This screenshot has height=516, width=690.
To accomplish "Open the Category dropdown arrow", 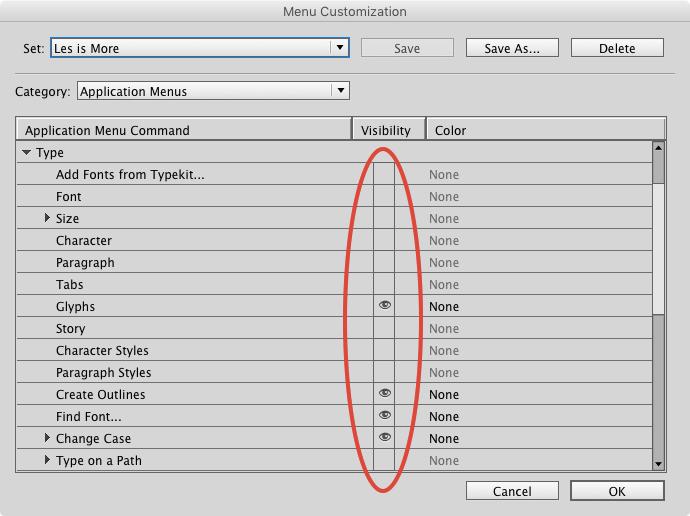I will (x=341, y=91).
